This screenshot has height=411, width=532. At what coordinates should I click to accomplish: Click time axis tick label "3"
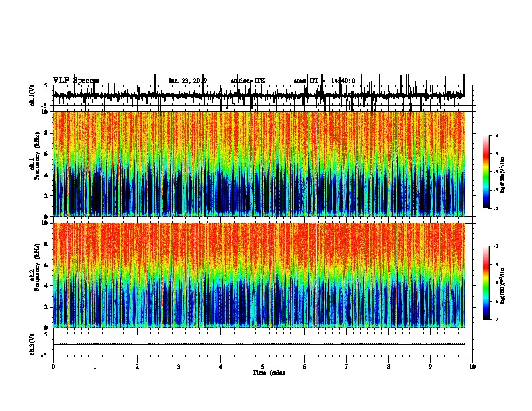coord(179,367)
